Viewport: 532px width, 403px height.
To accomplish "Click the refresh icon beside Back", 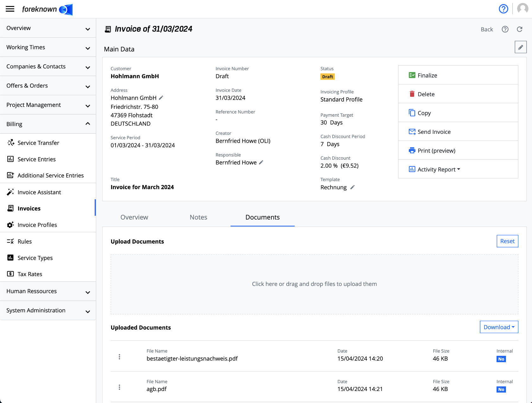I will click(520, 29).
